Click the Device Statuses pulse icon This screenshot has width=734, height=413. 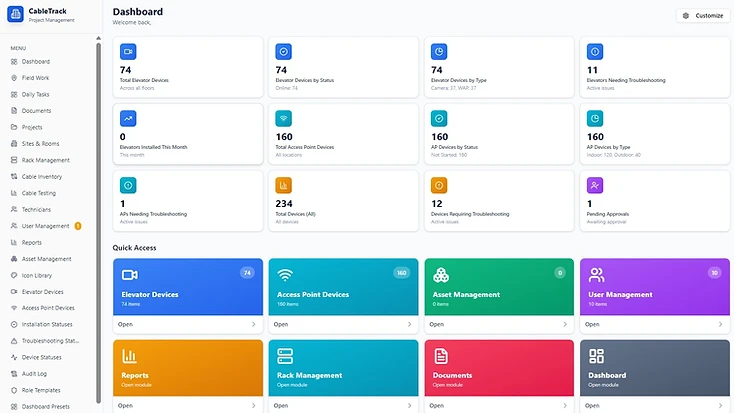point(14,357)
